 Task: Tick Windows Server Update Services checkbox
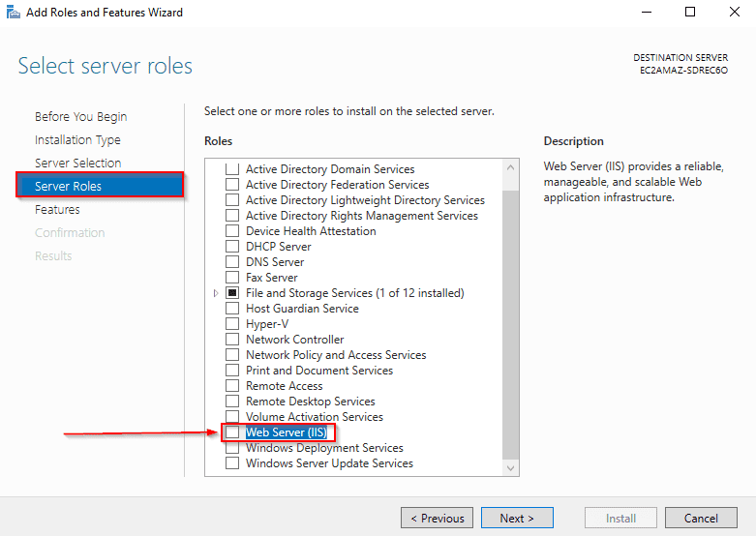(x=232, y=463)
